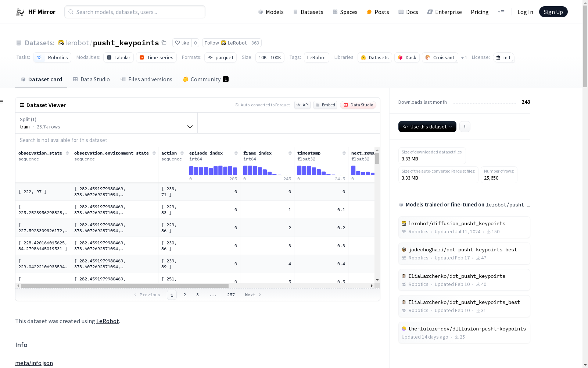Sort the episode_index column using its icon
588x368 pixels.
236,153
